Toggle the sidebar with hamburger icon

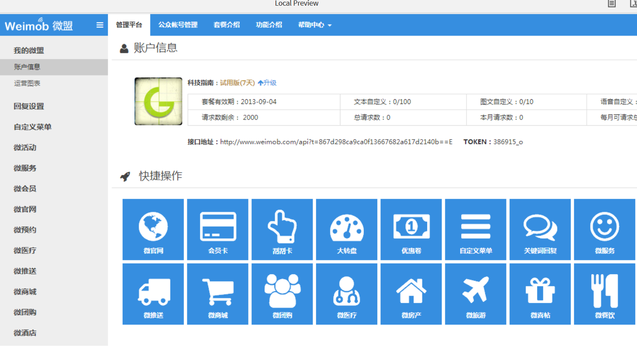tap(100, 25)
